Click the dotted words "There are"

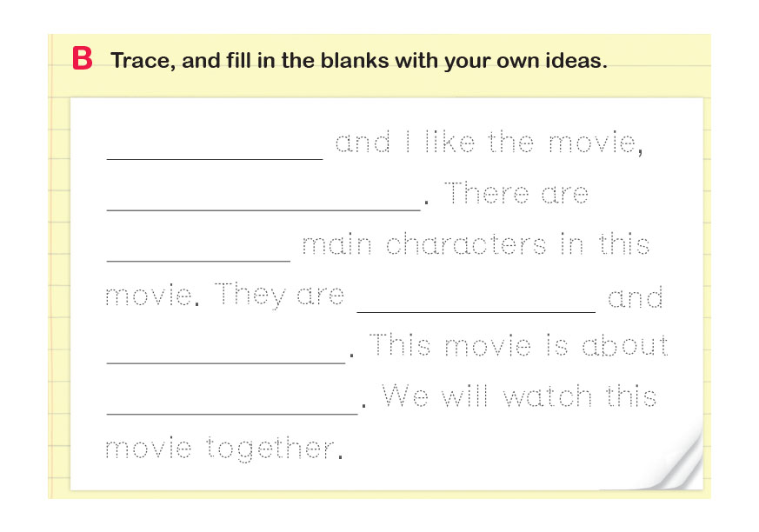point(516,194)
